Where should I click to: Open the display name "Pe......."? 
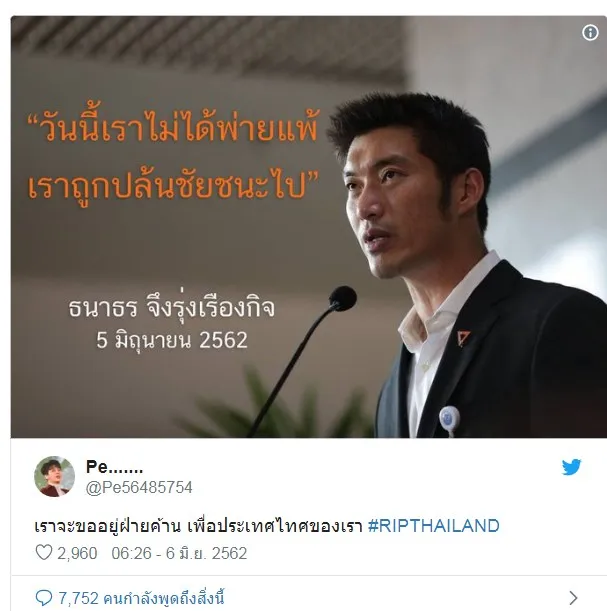pos(114,467)
